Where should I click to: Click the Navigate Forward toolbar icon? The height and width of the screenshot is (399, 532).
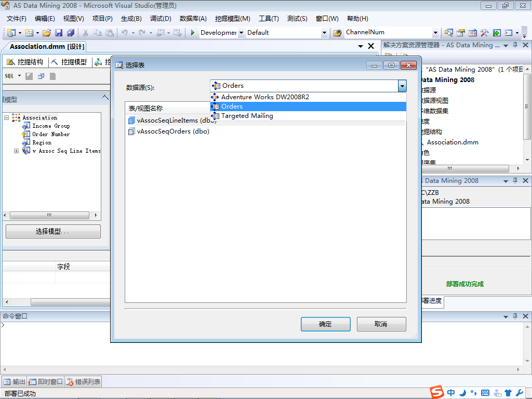point(178,33)
